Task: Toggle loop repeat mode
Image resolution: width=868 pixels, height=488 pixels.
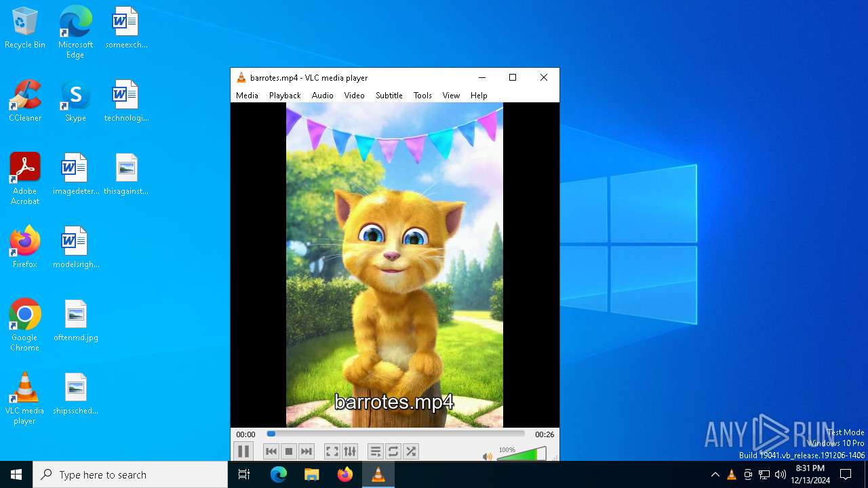Action: tap(393, 451)
